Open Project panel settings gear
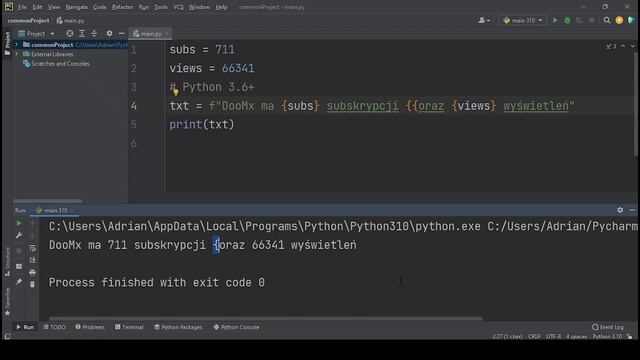 109,33
